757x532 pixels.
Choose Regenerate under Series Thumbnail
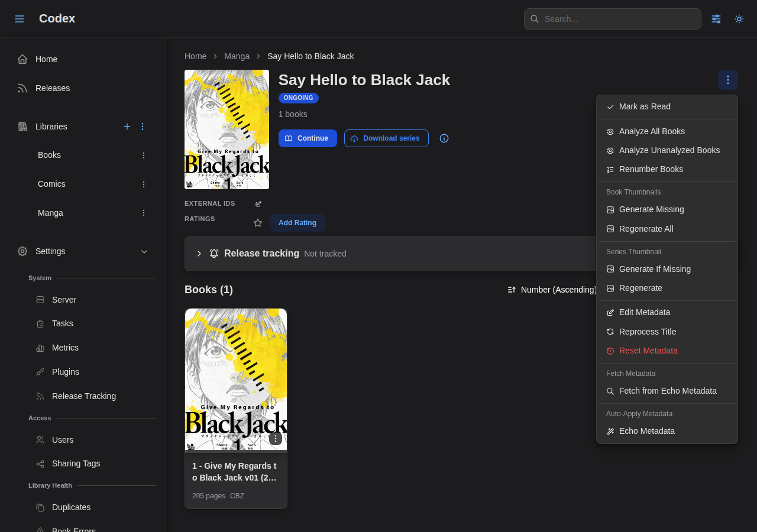667,288
